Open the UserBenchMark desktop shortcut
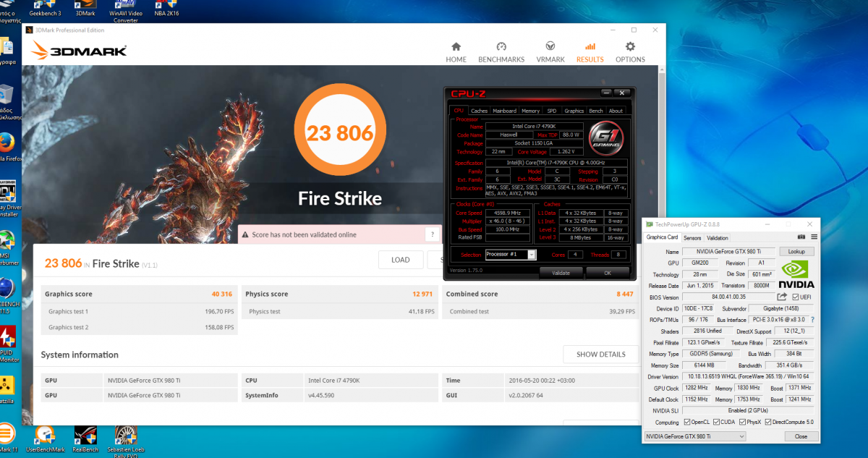Viewport: 868px width, 458px height. pos(46,438)
